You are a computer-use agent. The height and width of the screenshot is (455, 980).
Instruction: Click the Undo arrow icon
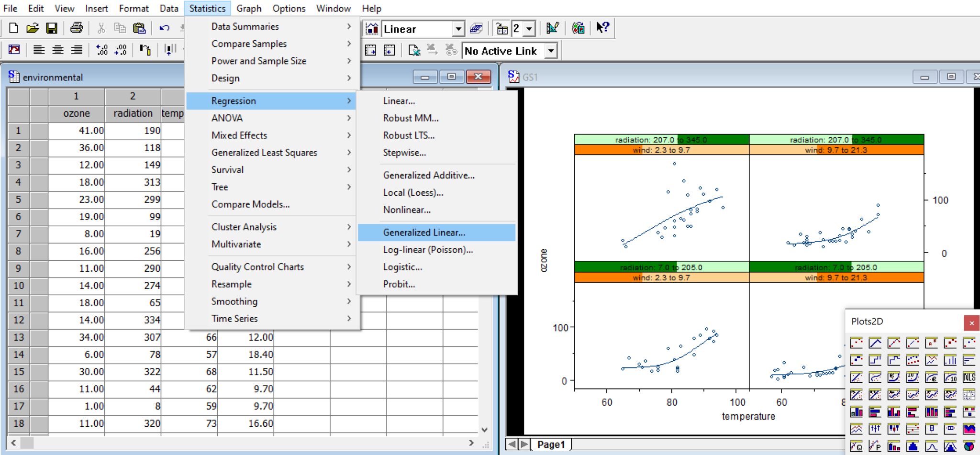(164, 28)
